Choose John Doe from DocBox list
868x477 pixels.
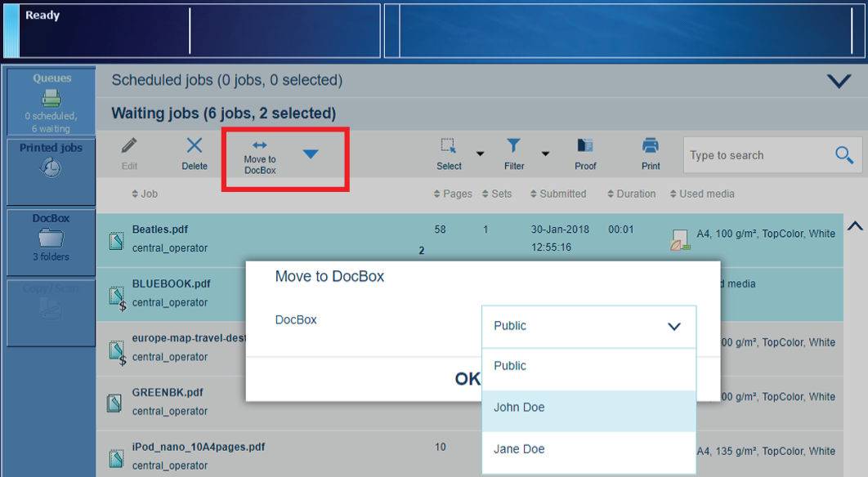click(x=588, y=408)
